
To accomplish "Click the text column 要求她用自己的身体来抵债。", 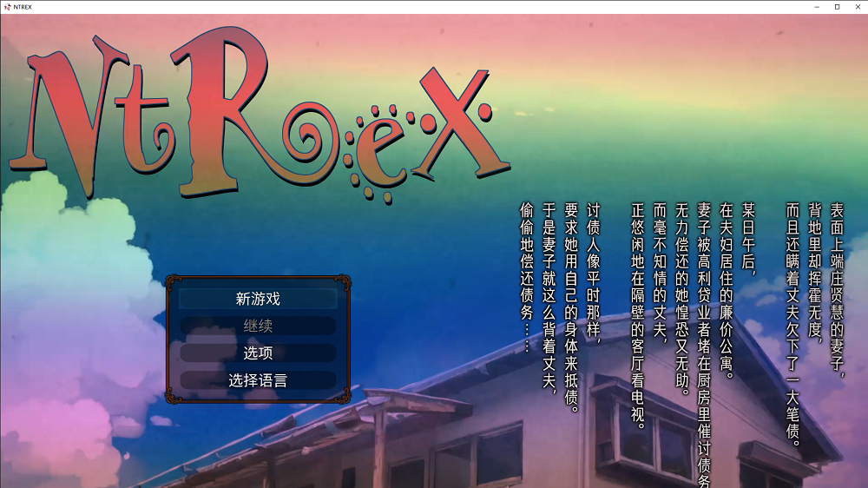I will pos(571,308).
